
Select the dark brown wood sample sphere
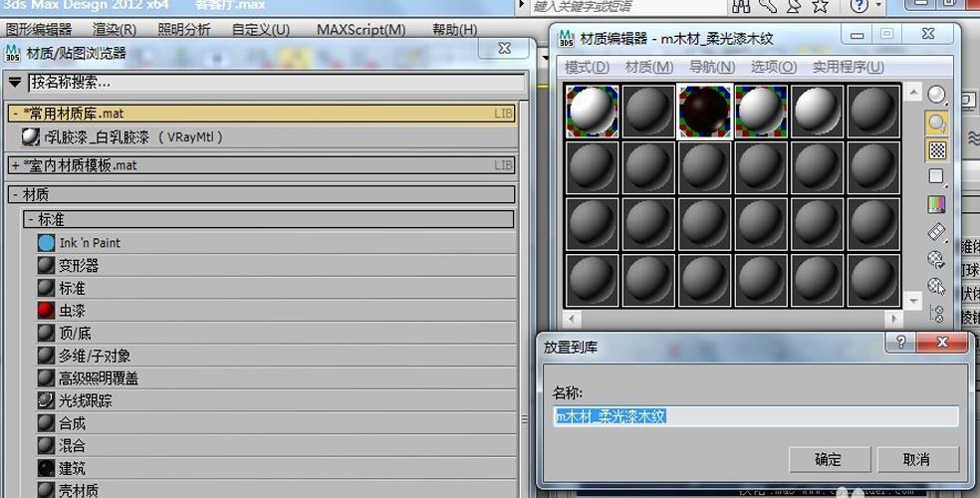click(704, 111)
